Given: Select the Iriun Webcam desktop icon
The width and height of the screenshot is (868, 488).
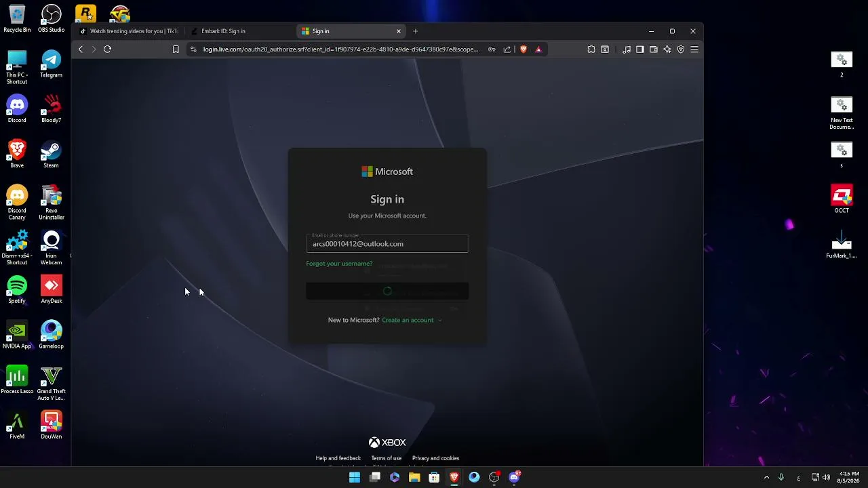Looking at the screenshot, I should pos(52,248).
